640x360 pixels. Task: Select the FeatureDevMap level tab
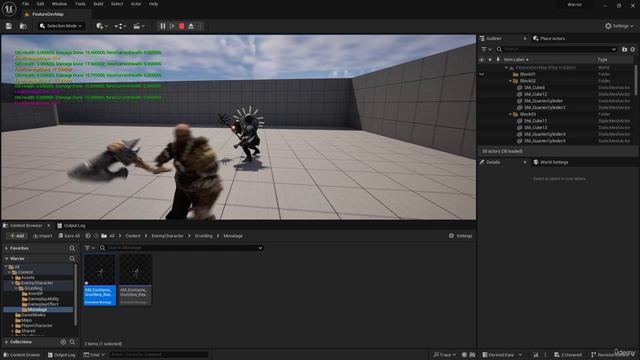coord(48,14)
